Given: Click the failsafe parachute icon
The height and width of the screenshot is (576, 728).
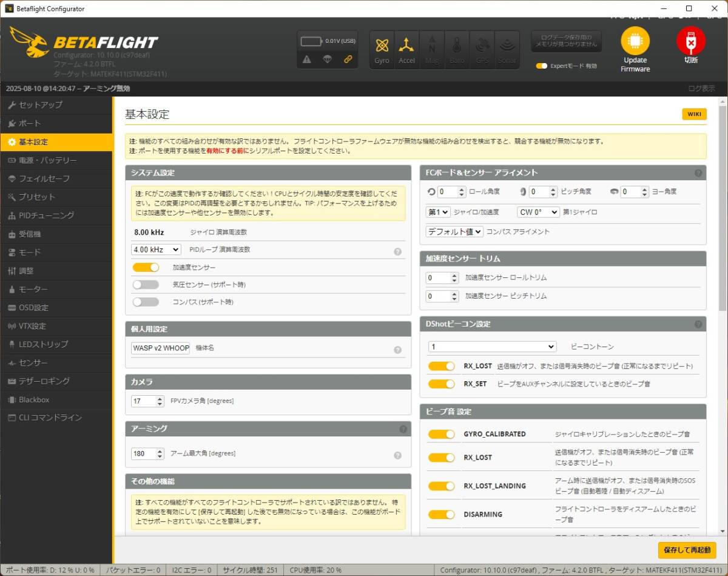Looking at the screenshot, I should [x=328, y=59].
